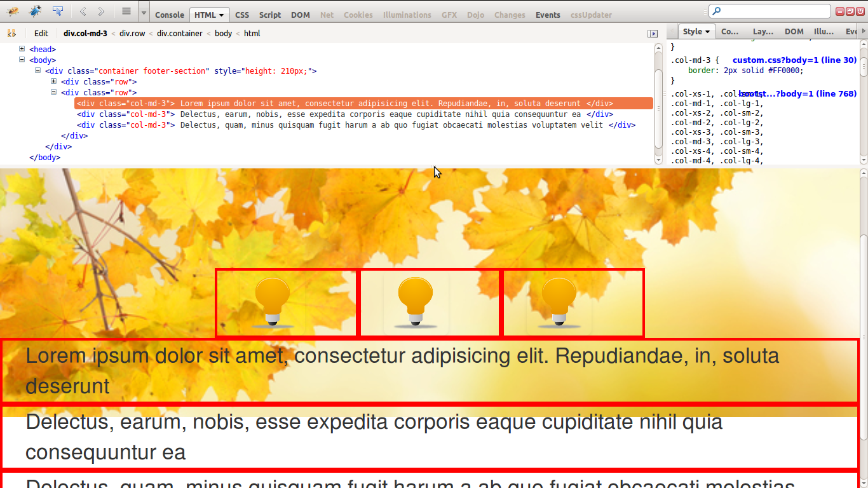Open the Firebug bug logo menu
This screenshot has width=868, height=488.
tap(13, 11)
